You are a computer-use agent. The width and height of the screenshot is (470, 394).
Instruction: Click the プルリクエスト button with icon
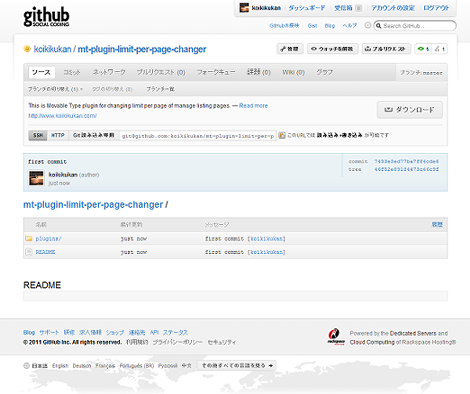(x=386, y=49)
